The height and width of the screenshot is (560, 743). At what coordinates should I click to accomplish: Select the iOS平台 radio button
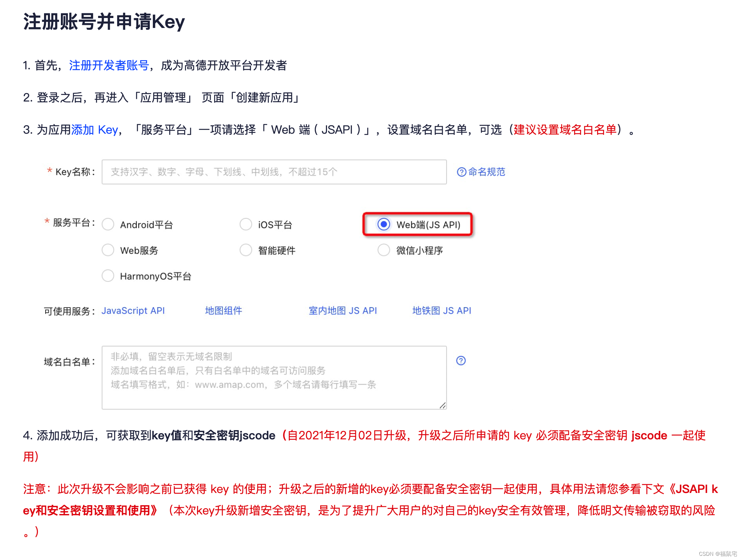246,224
